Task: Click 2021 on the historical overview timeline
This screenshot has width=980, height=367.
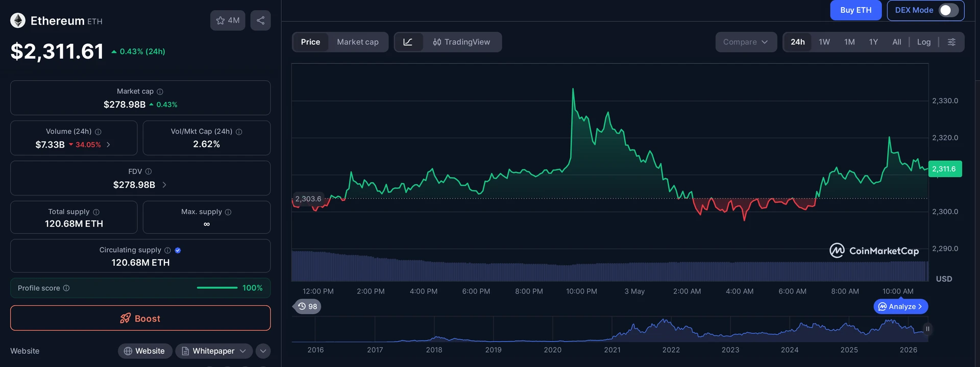Action: click(612, 350)
